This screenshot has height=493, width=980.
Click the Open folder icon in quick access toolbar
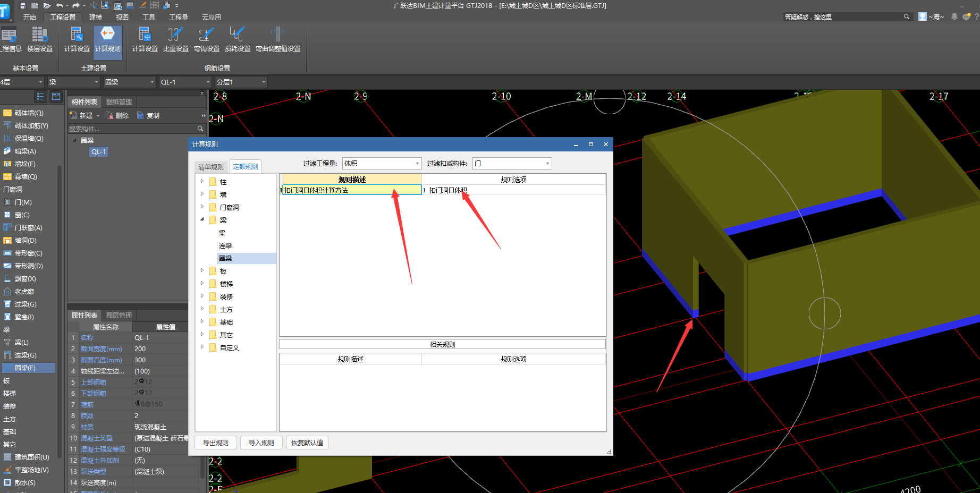point(47,5)
